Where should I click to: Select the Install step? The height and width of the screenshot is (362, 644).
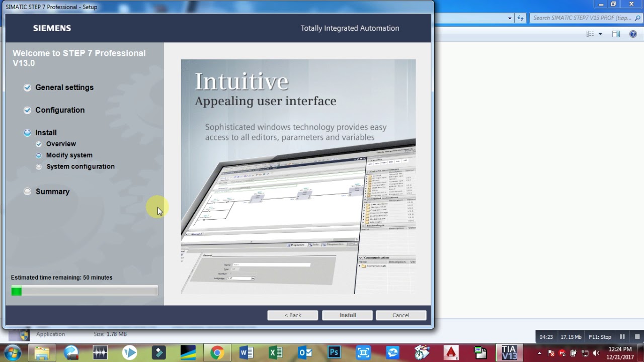coord(46,133)
